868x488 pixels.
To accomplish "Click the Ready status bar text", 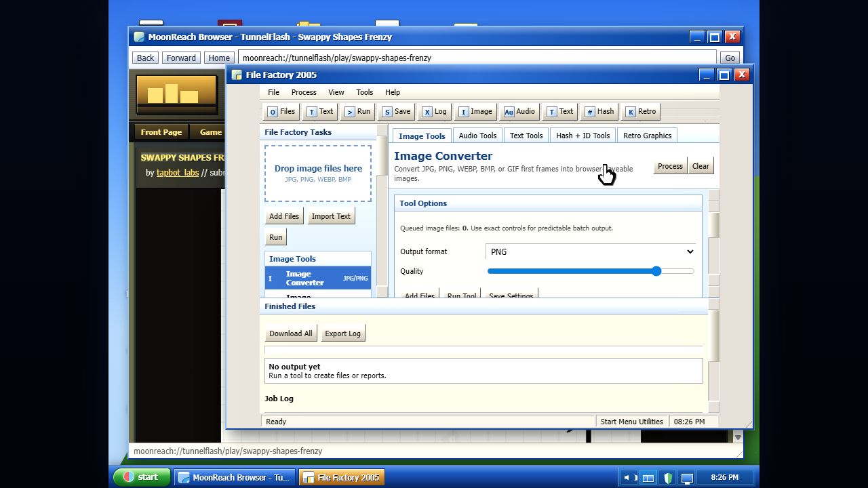I will coord(276,422).
